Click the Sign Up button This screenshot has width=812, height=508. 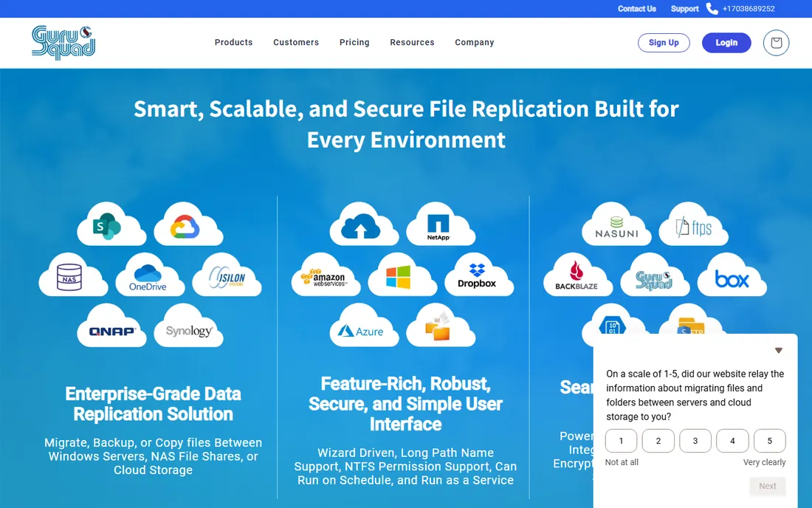click(x=664, y=43)
